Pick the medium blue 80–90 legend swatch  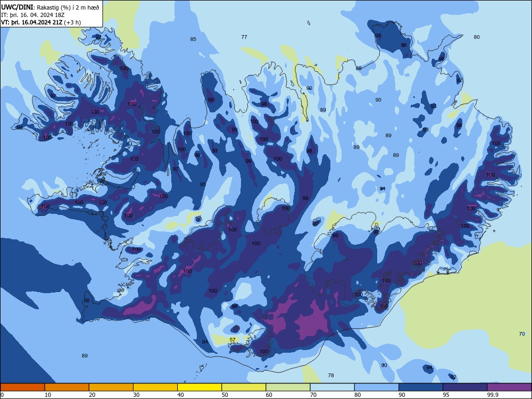coord(377,387)
